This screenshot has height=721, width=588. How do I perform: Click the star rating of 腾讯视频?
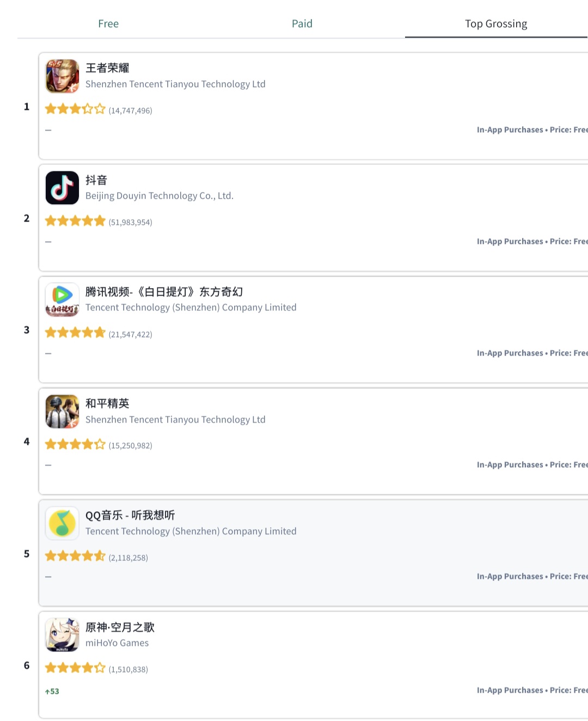click(x=75, y=332)
